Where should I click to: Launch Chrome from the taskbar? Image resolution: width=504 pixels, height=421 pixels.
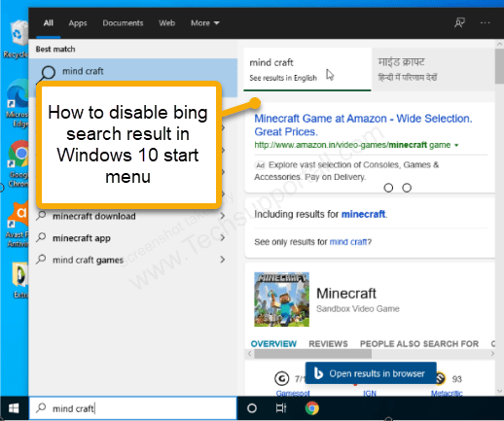pos(311,408)
